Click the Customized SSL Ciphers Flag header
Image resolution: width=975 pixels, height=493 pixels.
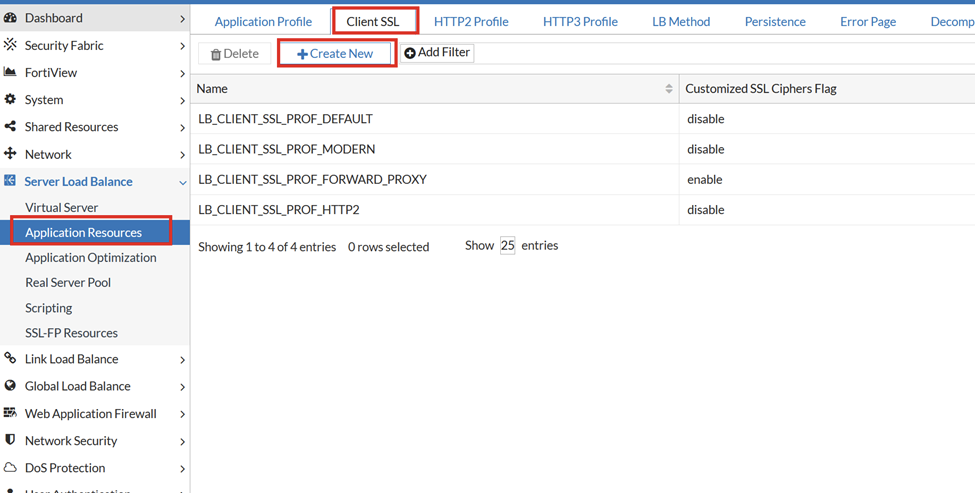(760, 89)
